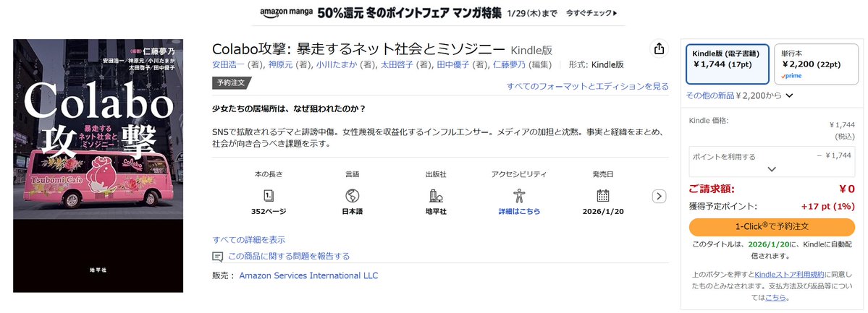
Task: Click the 50%還元 冬のポイントフェア banner text
Action: tap(410, 13)
